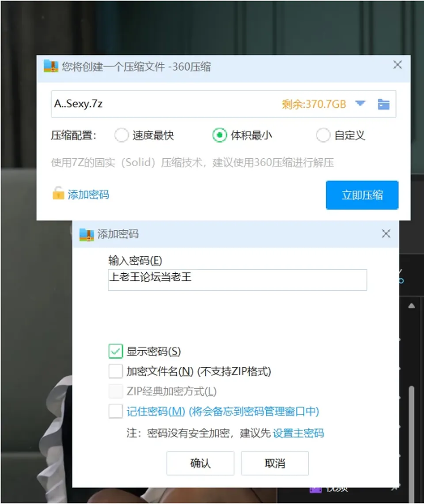Start compression with 立即压缩 button
This screenshot has width=424, height=504.
click(362, 195)
